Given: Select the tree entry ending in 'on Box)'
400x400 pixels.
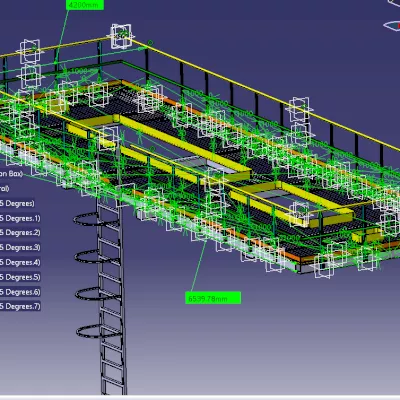Looking at the screenshot, I should (11, 173).
